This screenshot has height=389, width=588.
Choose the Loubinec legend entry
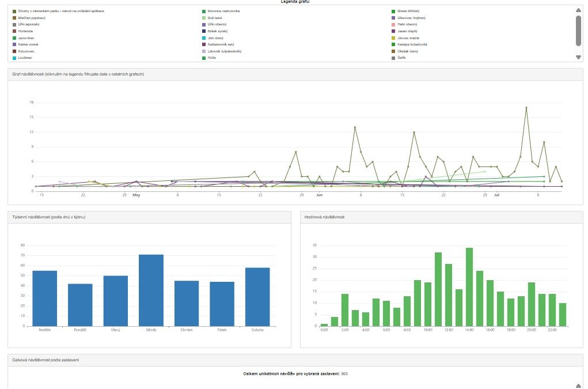click(x=22, y=58)
